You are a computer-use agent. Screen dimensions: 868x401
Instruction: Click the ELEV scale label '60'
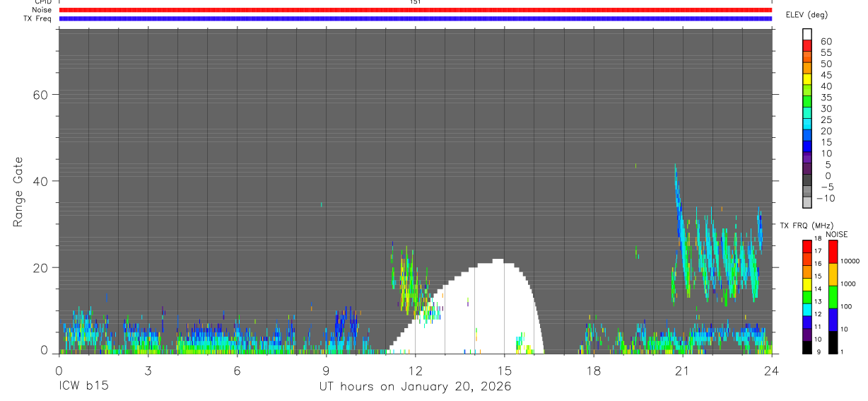(826, 42)
